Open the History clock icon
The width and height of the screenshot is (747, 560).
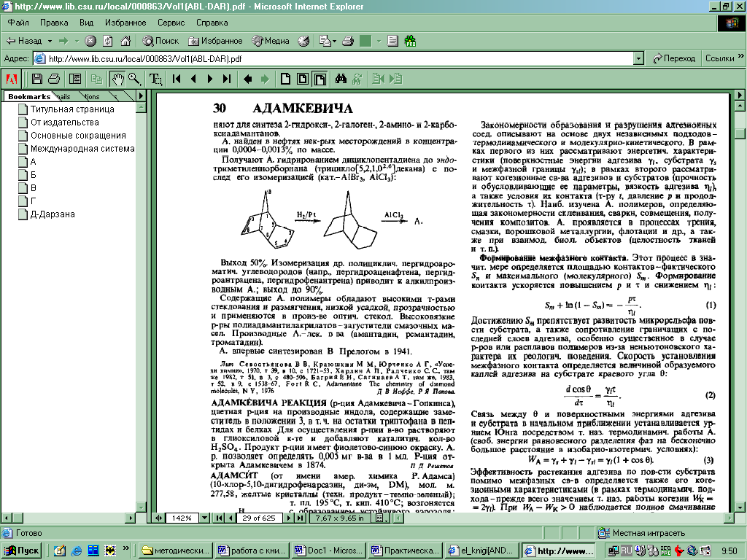[x=303, y=41]
